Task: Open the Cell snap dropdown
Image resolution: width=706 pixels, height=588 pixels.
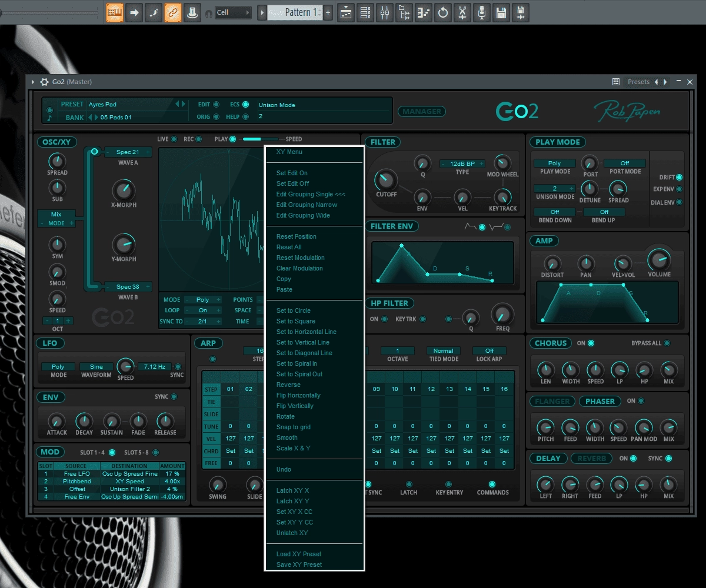Action: [x=232, y=12]
